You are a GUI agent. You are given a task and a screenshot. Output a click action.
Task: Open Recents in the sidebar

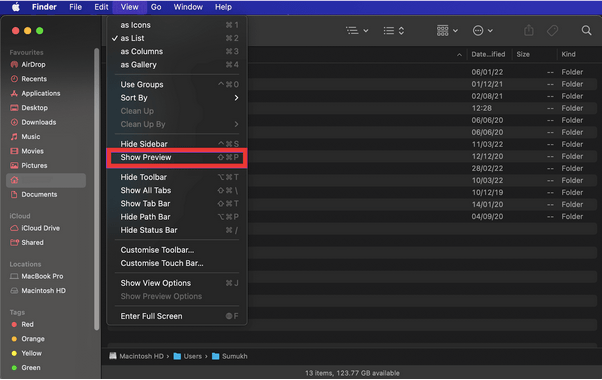(34, 79)
